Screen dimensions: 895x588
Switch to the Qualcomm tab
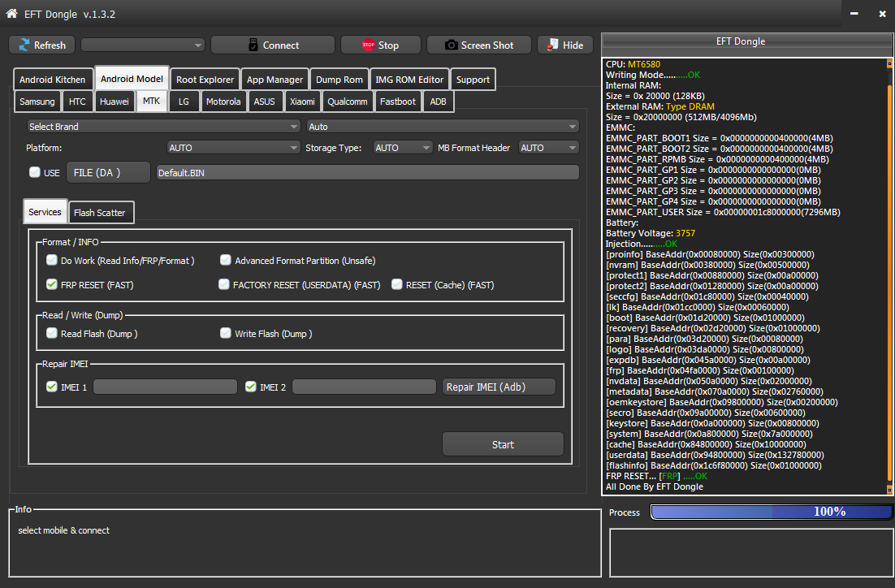pyautogui.click(x=348, y=102)
